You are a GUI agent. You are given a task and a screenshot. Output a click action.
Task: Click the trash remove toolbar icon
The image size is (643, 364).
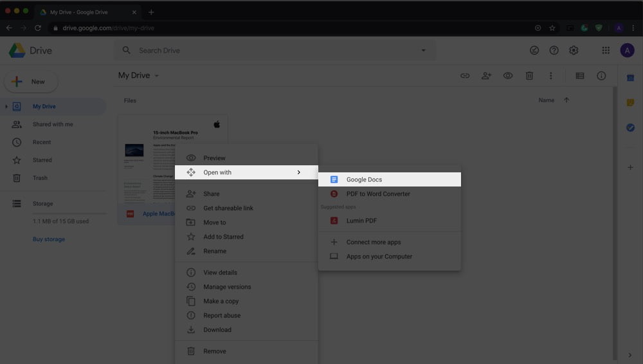click(x=529, y=75)
